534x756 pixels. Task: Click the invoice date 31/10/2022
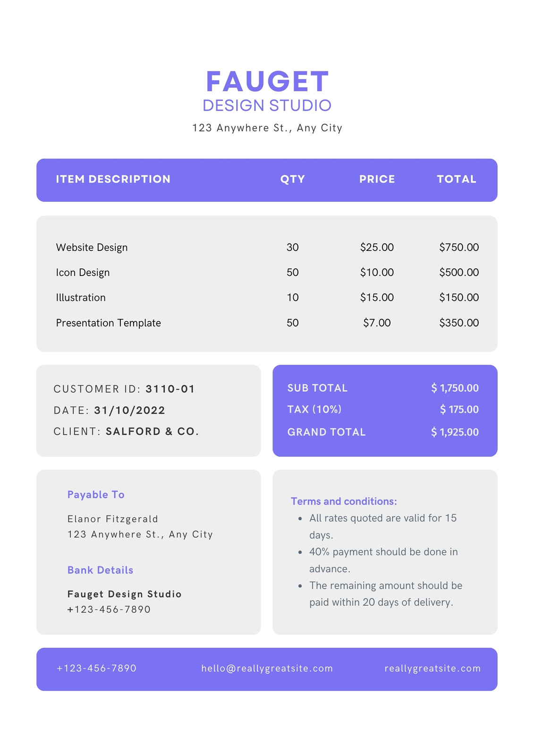click(x=130, y=410)
